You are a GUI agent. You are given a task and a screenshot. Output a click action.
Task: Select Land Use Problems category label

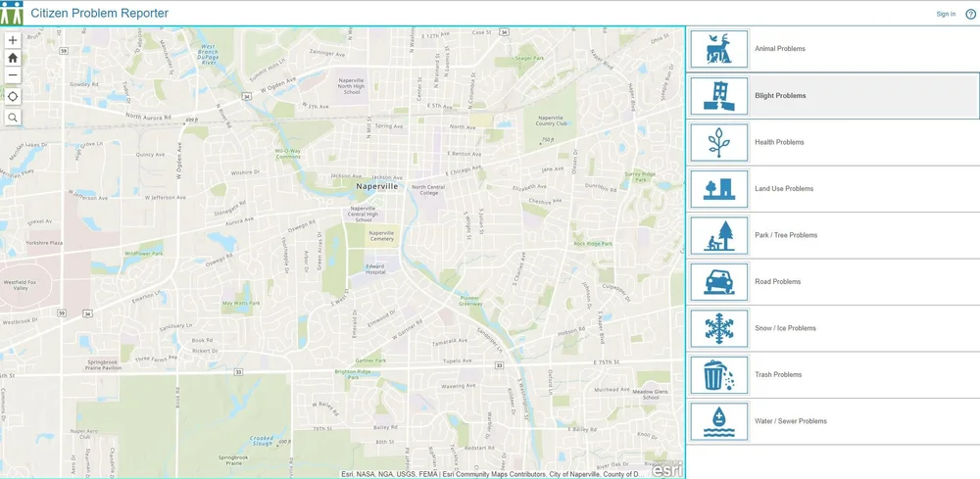point(784,189)
